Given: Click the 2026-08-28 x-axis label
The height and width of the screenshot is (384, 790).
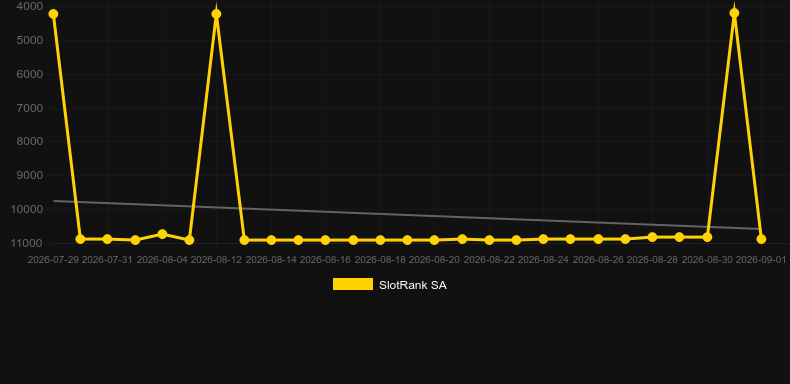Looking at the screenshot, I should [x=652, y=260].
